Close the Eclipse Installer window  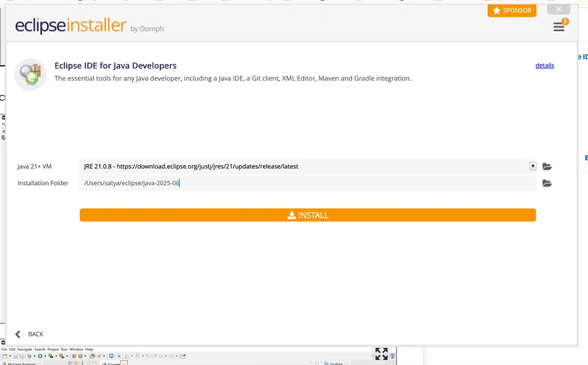pyautogui.click(x=559, y=9)
